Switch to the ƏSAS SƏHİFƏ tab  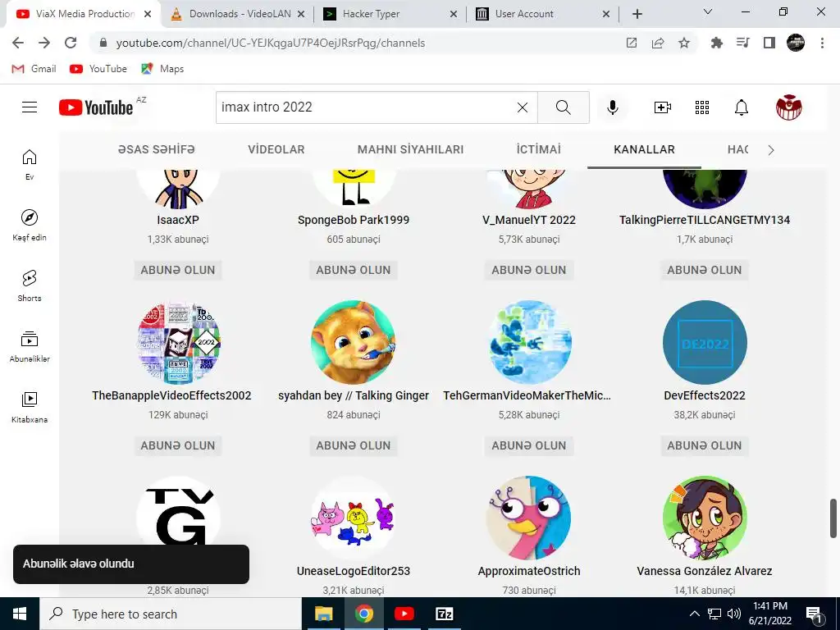(x=157, y=149)
